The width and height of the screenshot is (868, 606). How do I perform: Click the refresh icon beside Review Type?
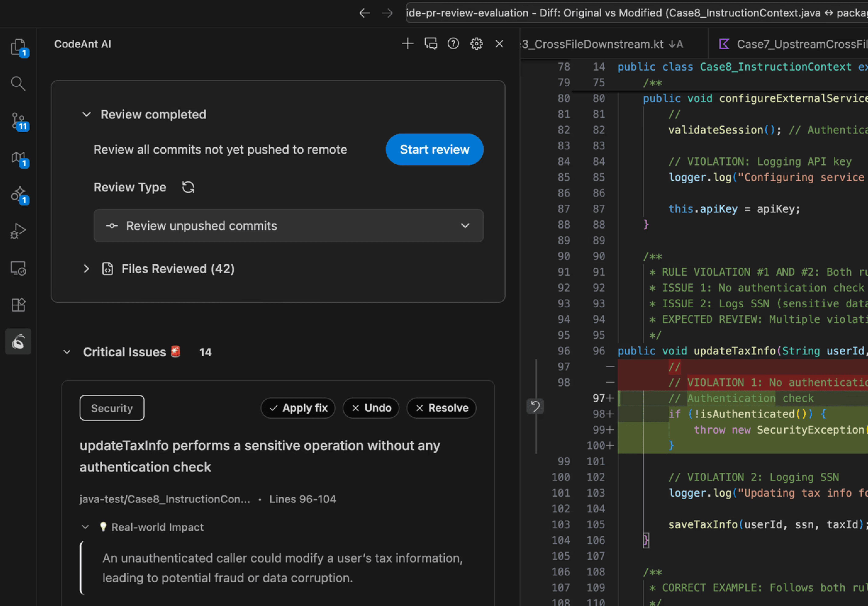tap(188, 187)
